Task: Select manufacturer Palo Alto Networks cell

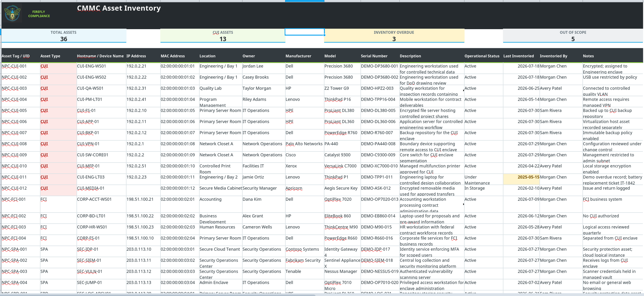Action: point(304,146)
